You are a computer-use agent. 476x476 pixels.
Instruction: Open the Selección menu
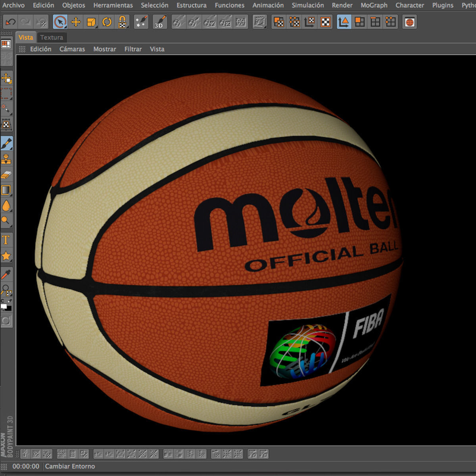[x=155, y=5]
